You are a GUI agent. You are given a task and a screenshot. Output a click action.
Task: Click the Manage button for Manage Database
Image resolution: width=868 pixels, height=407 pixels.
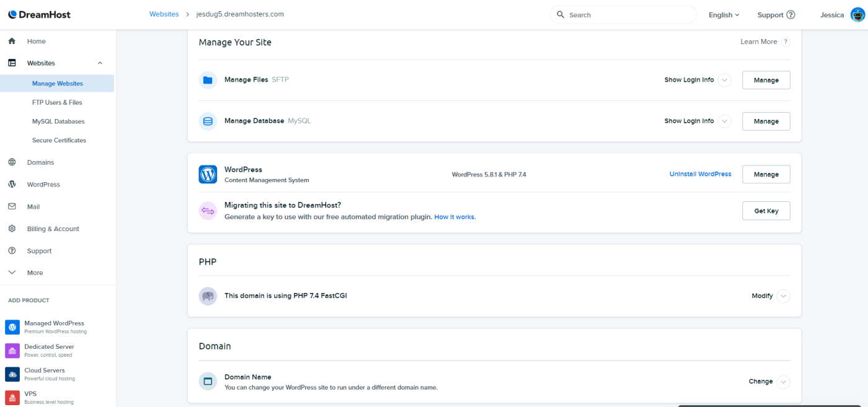(766, 121)
